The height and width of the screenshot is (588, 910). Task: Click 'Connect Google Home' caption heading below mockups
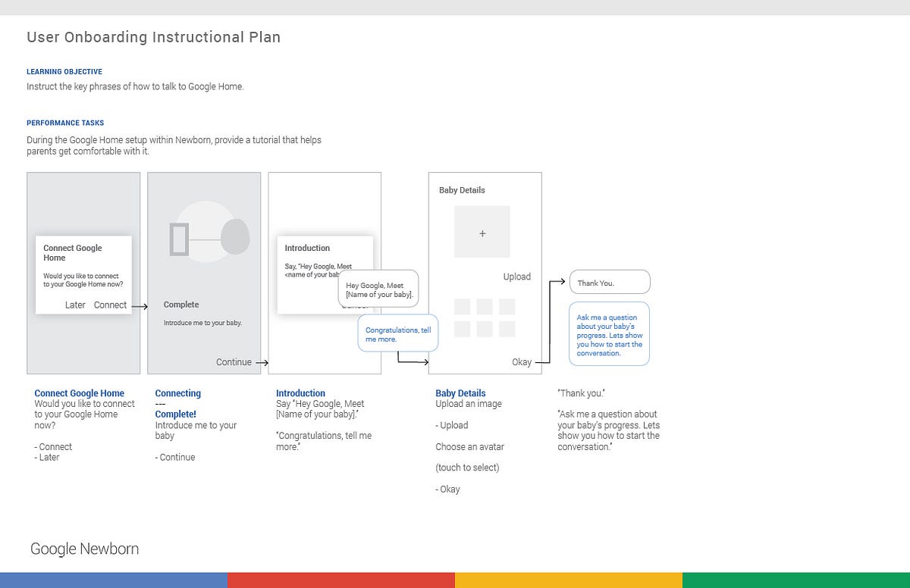click(80, 393)
